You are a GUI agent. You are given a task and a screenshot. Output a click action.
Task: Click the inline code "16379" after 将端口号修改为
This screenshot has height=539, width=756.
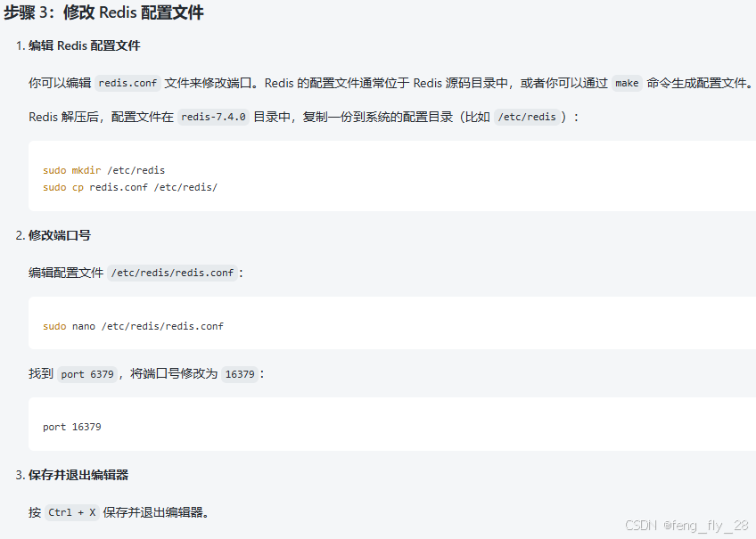pos(240,374)
